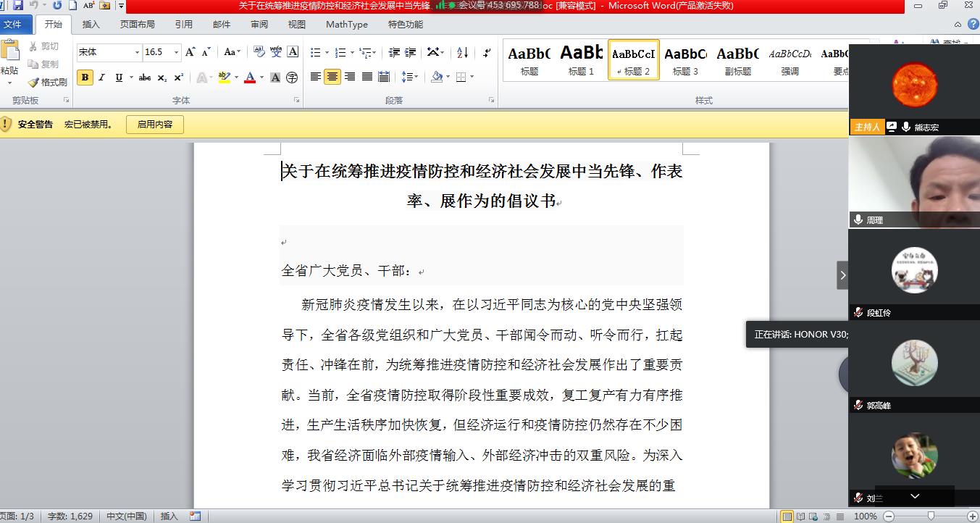The height and width of the screenshot is (523, 980).
Task: Switch to the 审阅 tab
Action: [x=259, y=25]
